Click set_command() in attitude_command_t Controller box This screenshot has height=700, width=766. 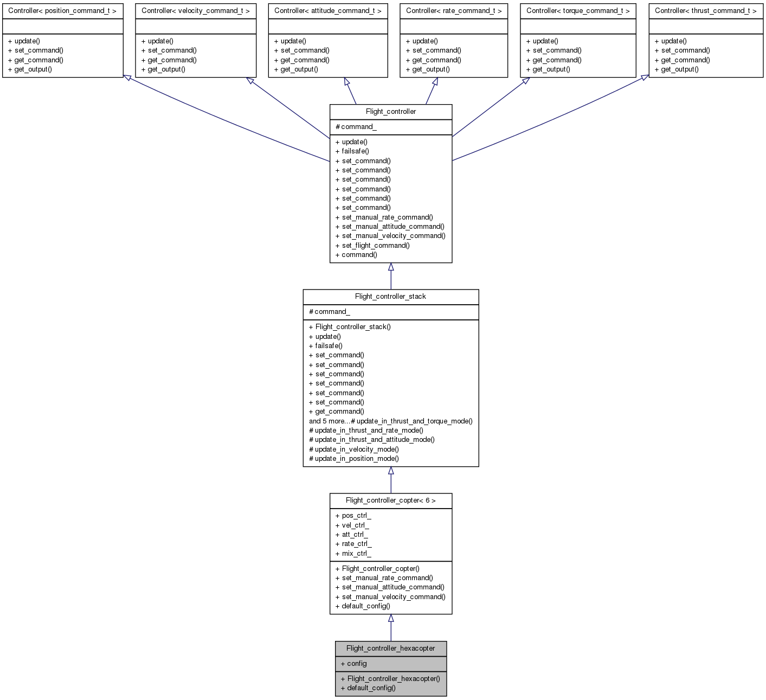301,50
